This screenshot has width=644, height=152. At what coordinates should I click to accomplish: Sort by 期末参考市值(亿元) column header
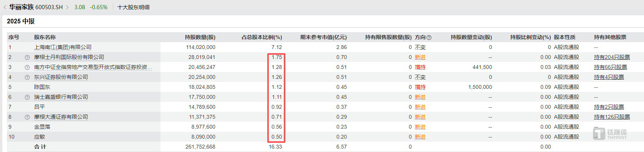[x=323, y=37]
